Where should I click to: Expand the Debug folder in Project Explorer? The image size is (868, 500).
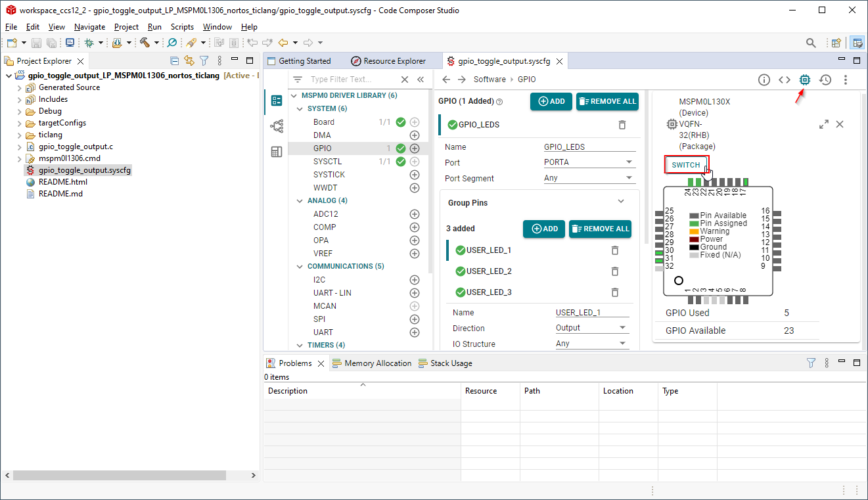click(x=19, y=111)
